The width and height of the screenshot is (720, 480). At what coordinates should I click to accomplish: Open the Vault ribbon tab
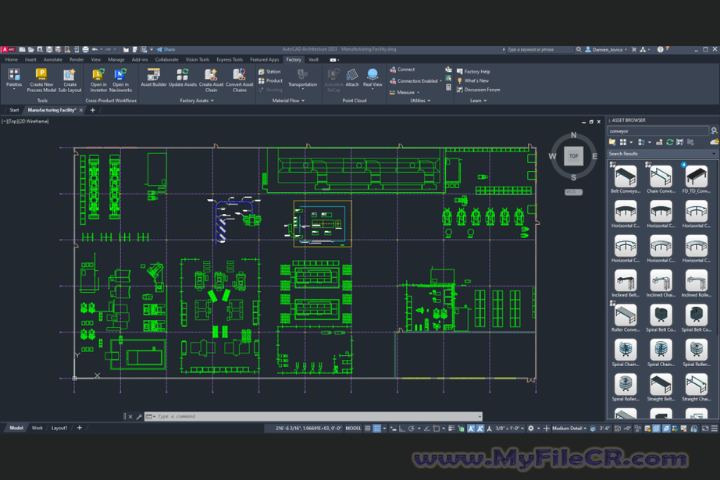313,60
